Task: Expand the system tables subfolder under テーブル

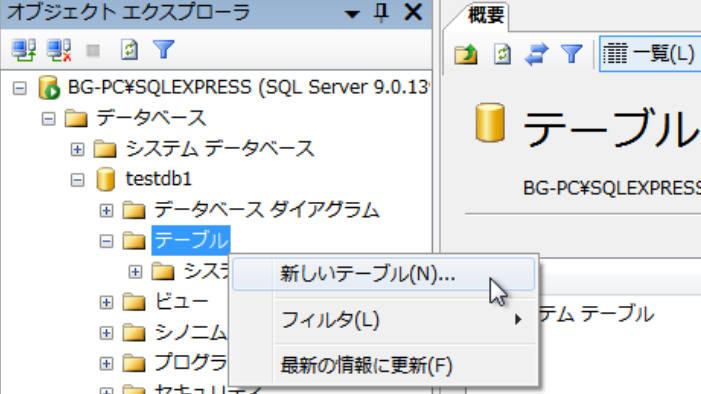Action: tap(135, 272)
